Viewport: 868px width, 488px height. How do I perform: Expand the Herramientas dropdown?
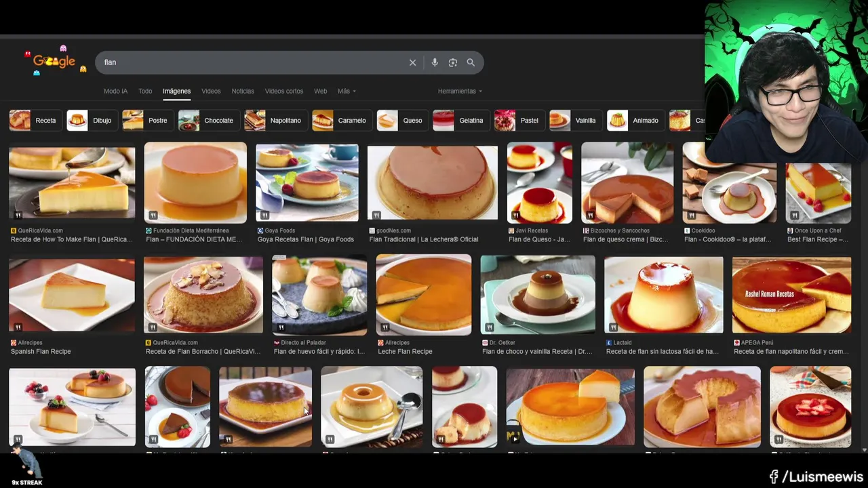[x=460, y=91]
